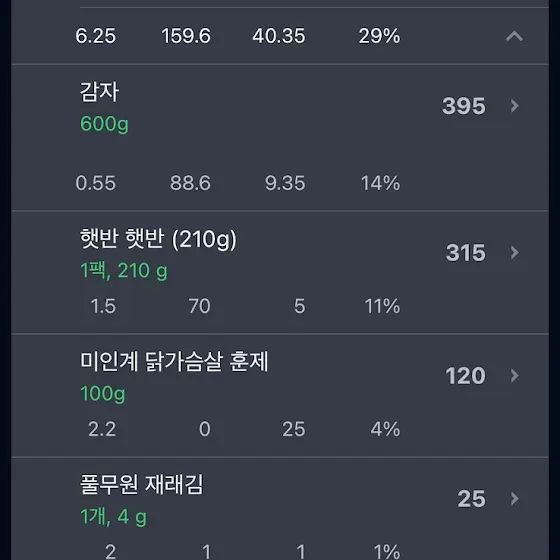
Task: Edit the 100g serving of chicken breast
Action: 103,394
